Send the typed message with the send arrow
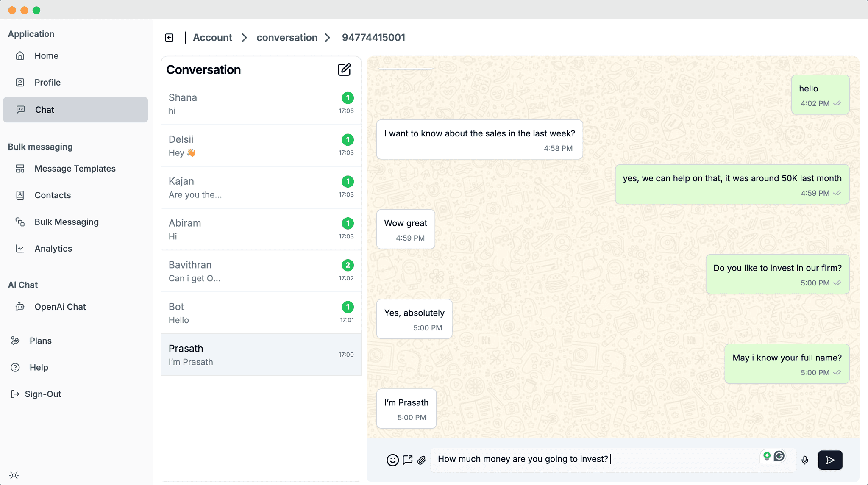 point(830,460)
